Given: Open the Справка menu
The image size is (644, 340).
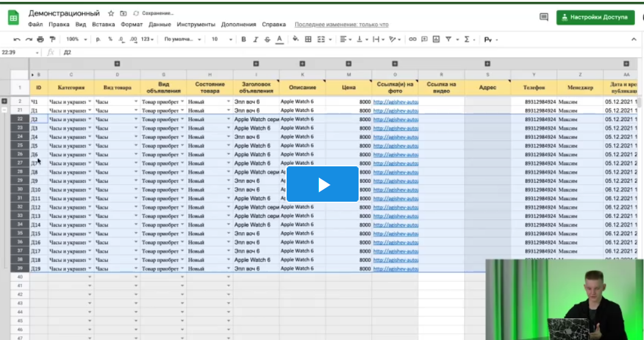Looking at the screenshot, I should pyautogui.click(x=274, y=24).
